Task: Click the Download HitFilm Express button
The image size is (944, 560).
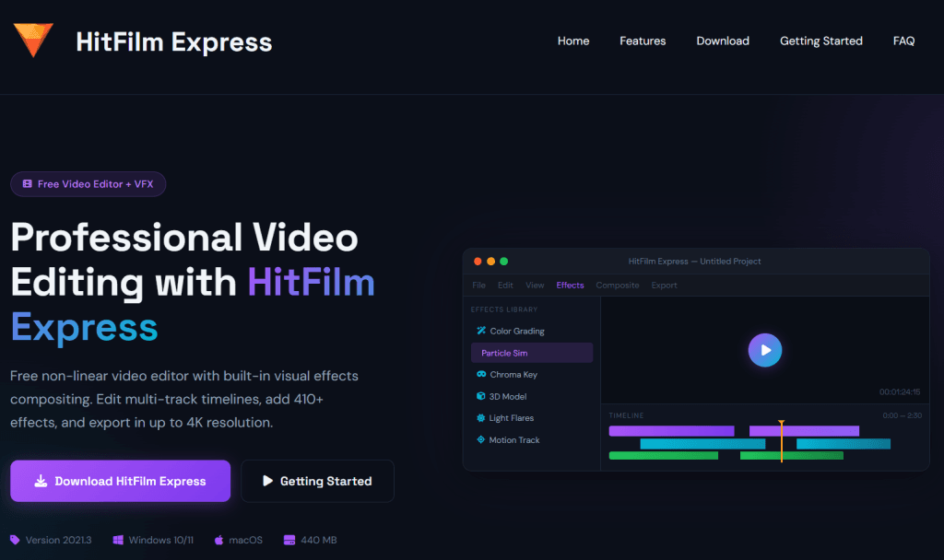Action: click(x=121, y=481)
